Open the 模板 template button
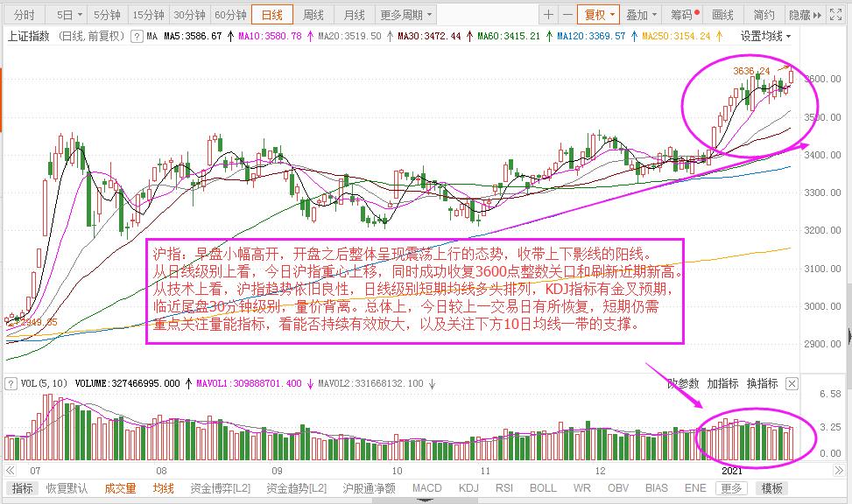This screenshot has width=852, height=504. [x=771, y=488]
